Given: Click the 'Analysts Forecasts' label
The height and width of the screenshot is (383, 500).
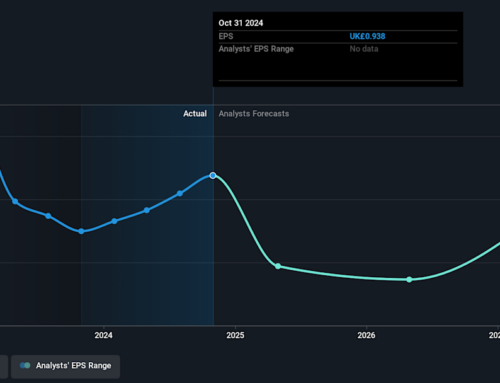Looking at the screenshot, I should pos(254,114).
